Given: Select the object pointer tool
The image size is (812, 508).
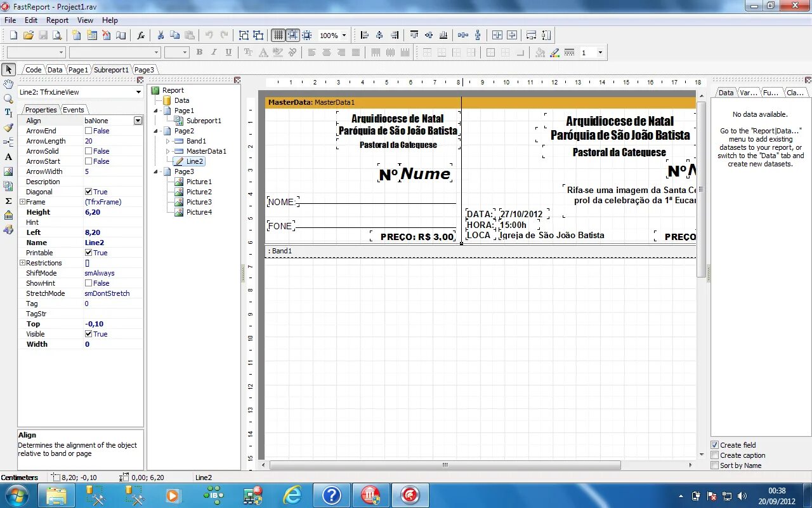Looking at the screenshot, I should [x=8, y=69].
